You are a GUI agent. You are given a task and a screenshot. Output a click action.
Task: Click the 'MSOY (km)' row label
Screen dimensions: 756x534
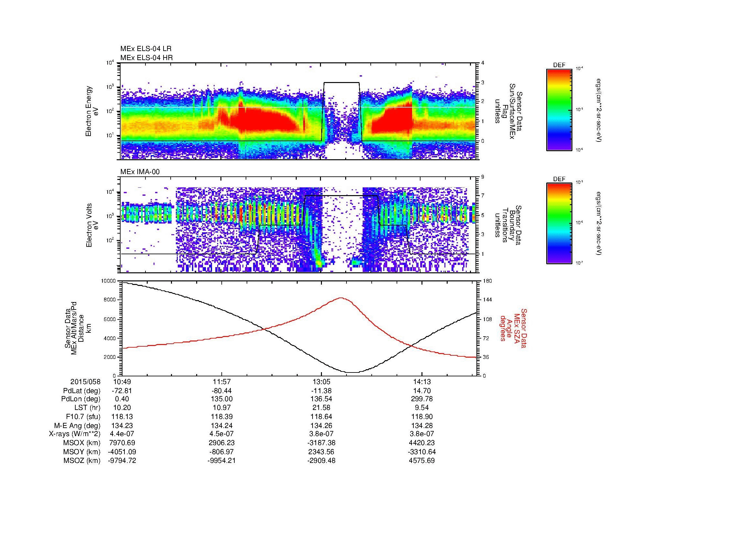click(82, 452)
